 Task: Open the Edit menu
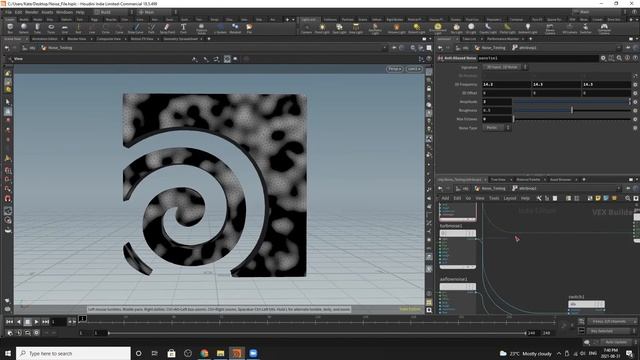18,12
